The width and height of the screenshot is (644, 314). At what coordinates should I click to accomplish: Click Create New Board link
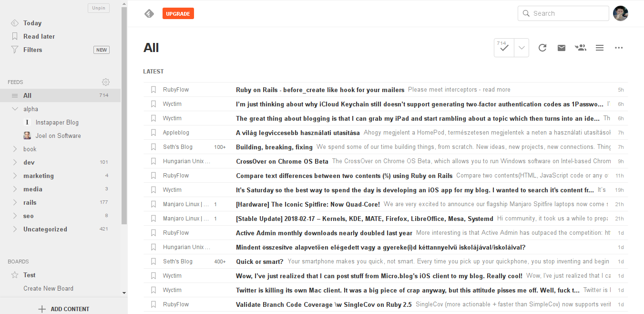pos(48,288)
